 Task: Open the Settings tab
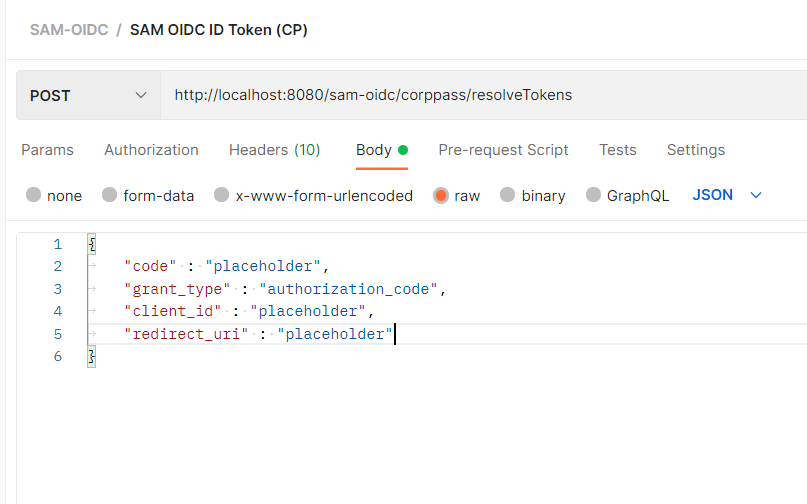696,150
